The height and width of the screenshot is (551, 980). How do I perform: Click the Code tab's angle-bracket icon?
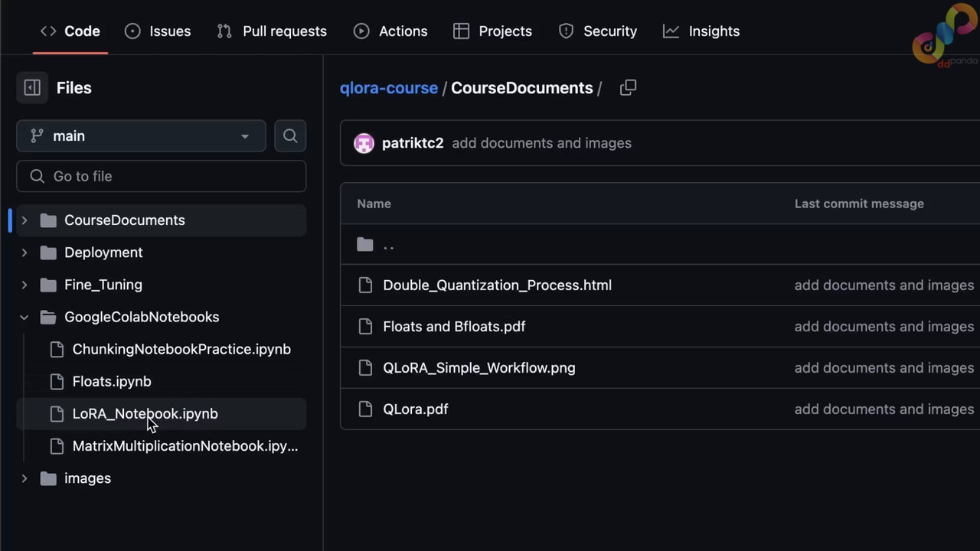click(x=48, y=31)
